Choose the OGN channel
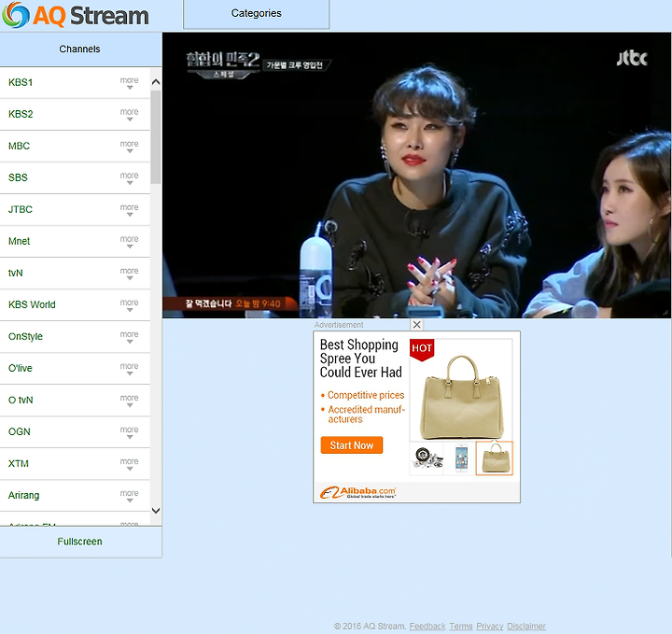Image resolution: width=672 pixels, height=634 pixels. [20, 431]
